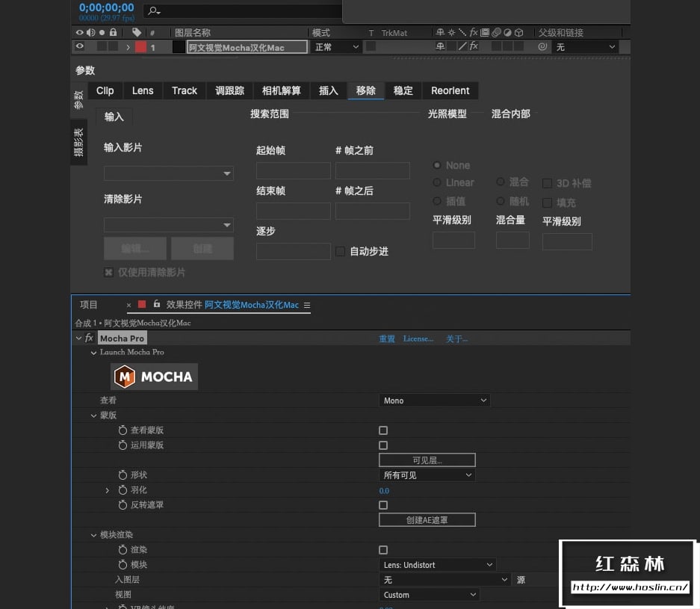Screen dimensions: 700x609
Task: Switch to the Lens tab
Action: 143,90
